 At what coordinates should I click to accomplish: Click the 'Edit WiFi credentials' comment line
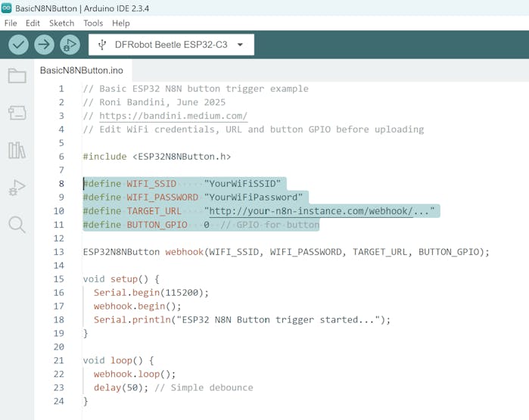pos(254,129)
